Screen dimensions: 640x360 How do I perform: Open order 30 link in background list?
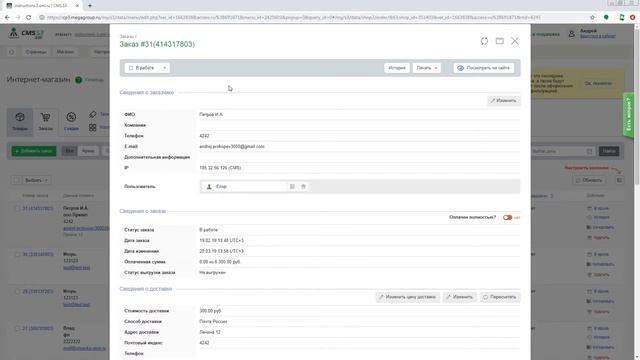pyautogui.click(x=38, y=254)
